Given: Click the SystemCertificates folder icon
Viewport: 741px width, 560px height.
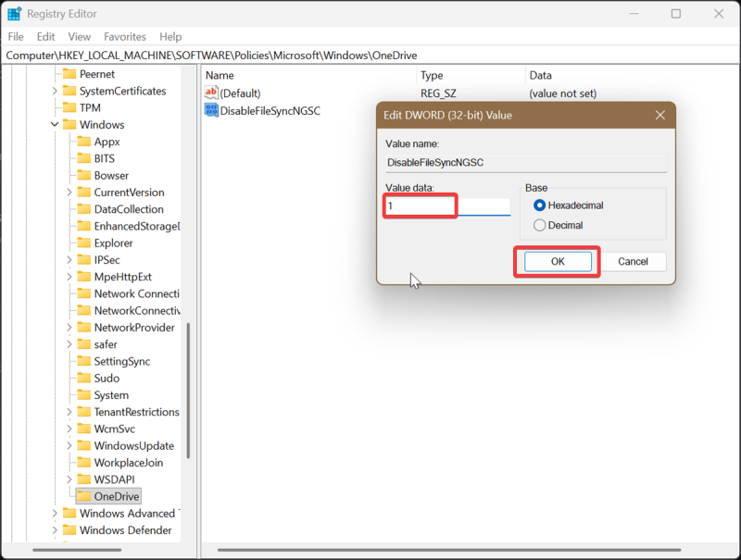Looking at the screenshot, I should [x=69, y=91].
